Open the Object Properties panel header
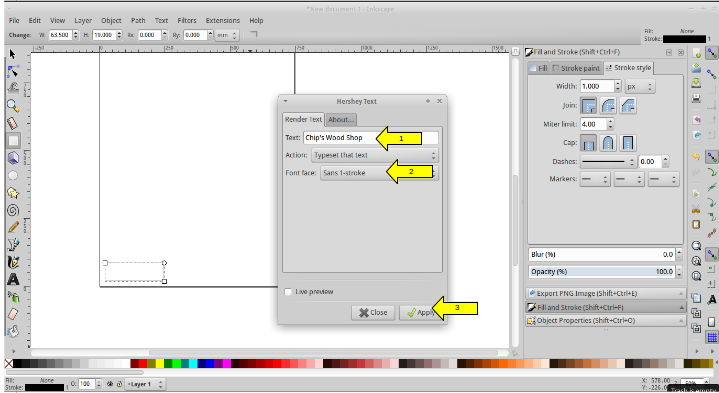 coord(606,321)
